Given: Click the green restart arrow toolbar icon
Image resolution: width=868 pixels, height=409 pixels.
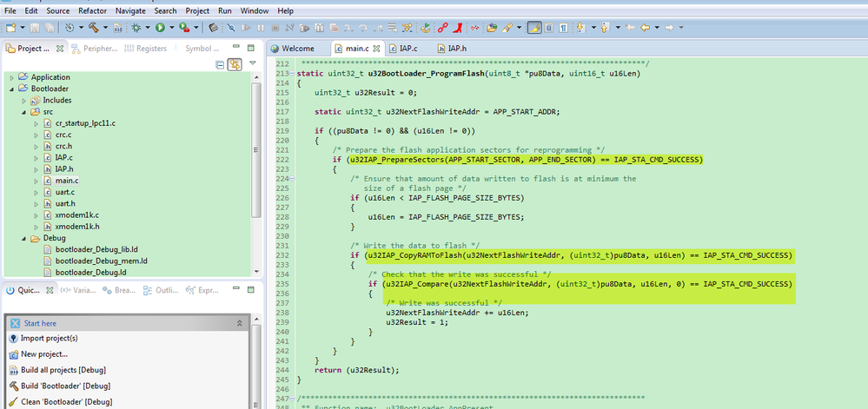Looking at the screenshot, I should 425,28.
